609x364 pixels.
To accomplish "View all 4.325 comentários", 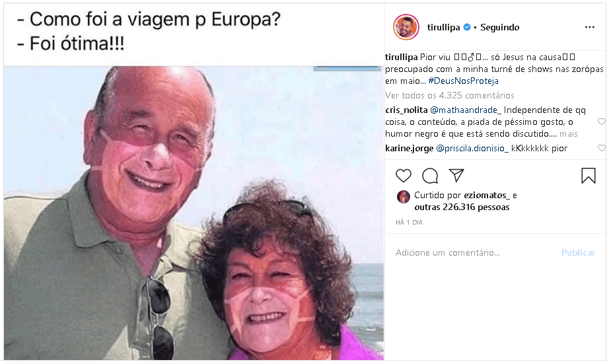I will [x=449, y=96].
